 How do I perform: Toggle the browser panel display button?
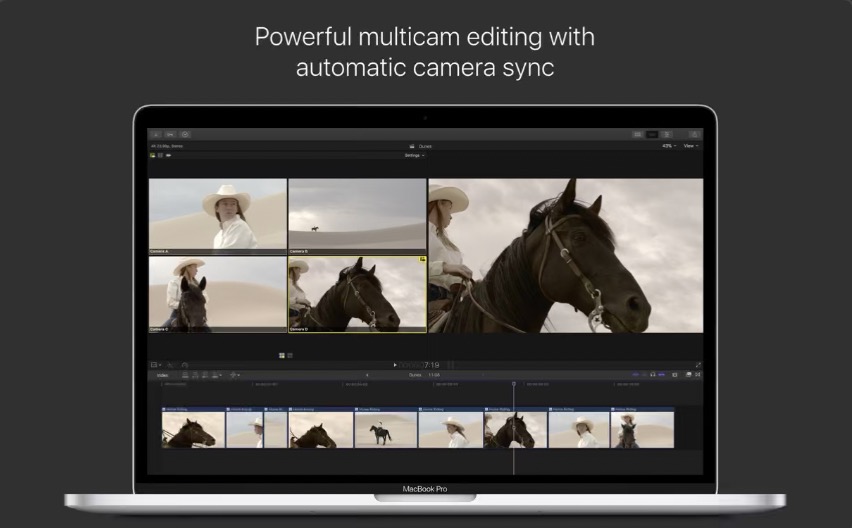[x=637, y=134]
